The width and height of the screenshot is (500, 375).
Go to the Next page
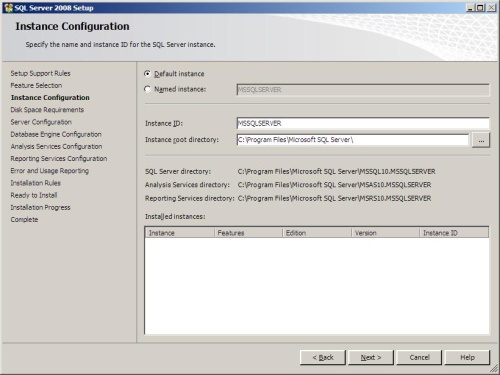click(371, 358)
